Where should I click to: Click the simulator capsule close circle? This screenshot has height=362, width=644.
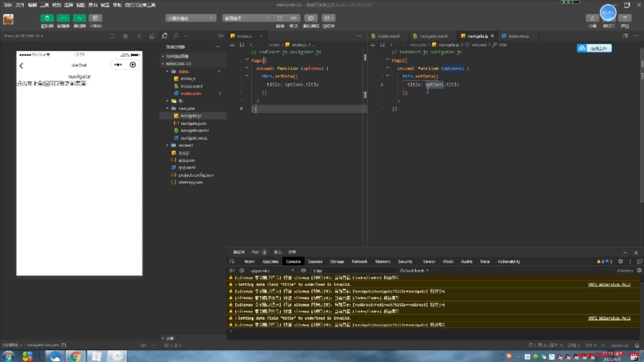(133, 65)
